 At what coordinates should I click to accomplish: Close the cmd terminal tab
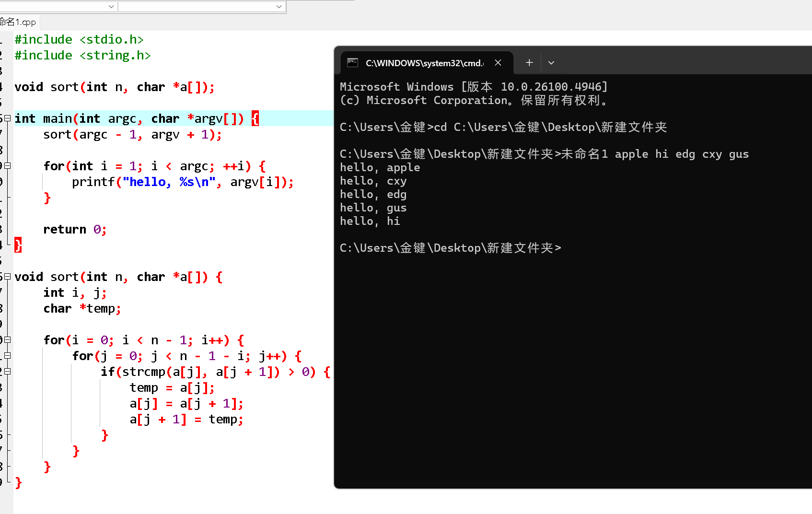[498, 62]
